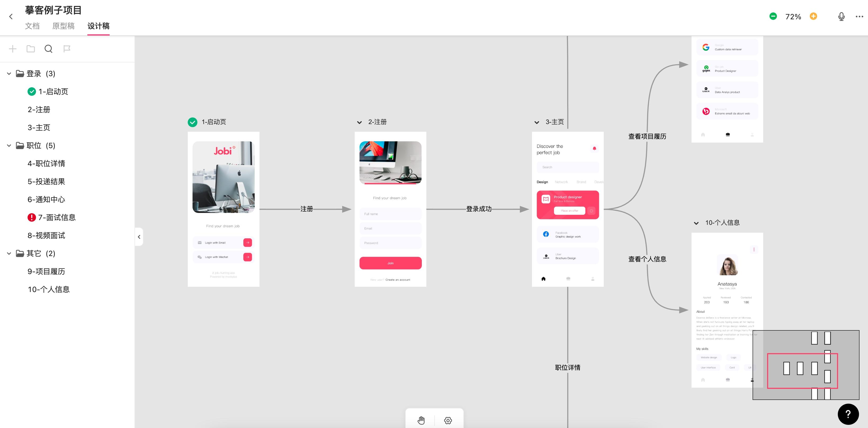Click the vertical dots in 10-个人信息 artboard
Viewport: 868px width, 428px height.
click(x=754, y=249)
